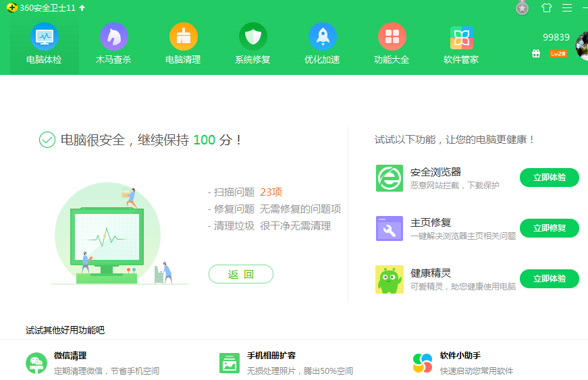Click the upgrade arrow beside 360安全卫士11
The height and width of the screenshot is (380, 588).
click(x=82, y=8)
